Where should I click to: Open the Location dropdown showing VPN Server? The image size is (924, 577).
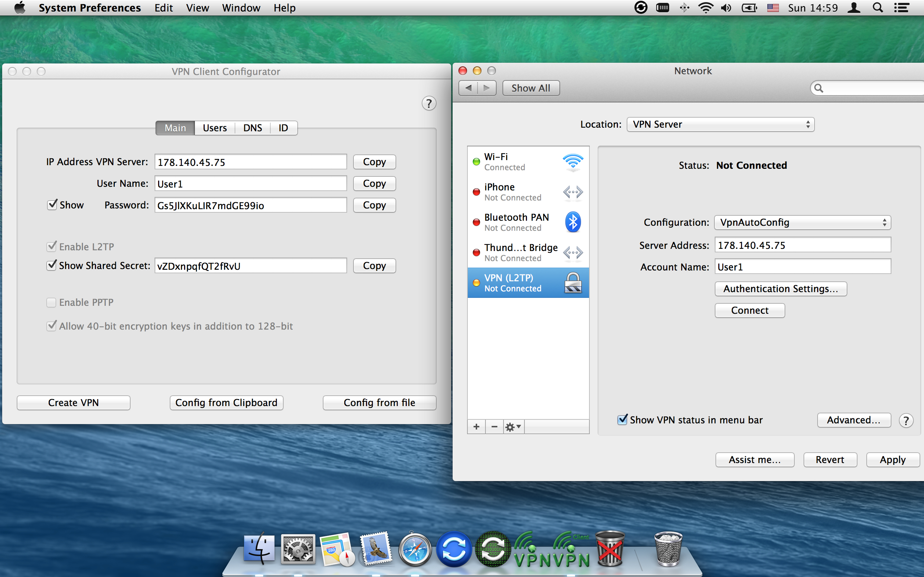[720, 124]
